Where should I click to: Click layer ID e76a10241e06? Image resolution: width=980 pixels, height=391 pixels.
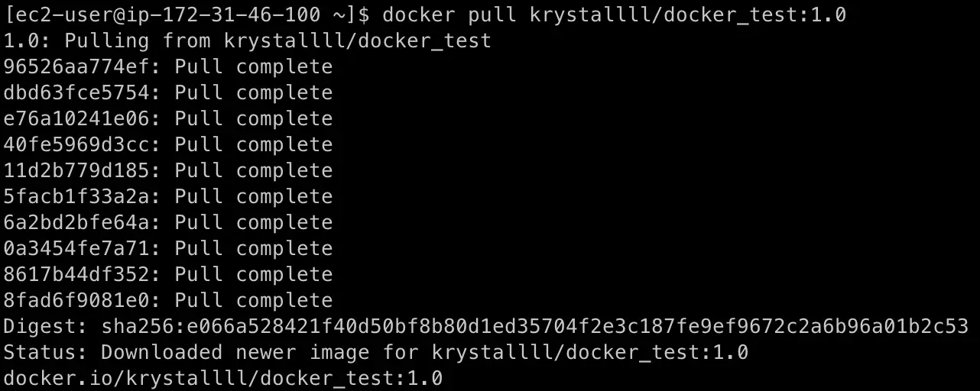click(76, 118)
